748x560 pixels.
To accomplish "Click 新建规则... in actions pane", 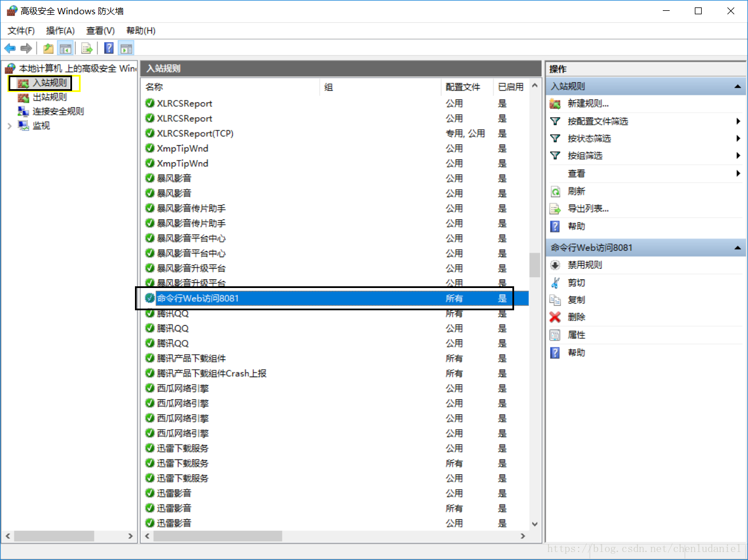I will [x=588, y=103].
